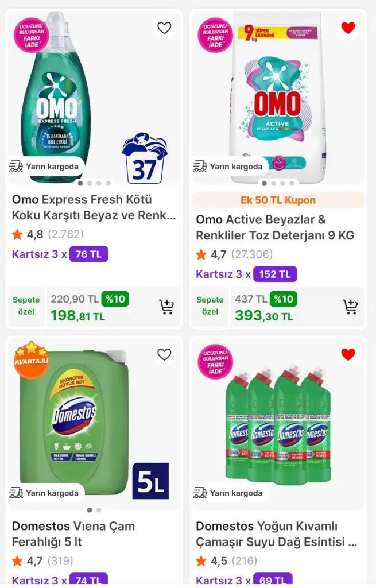Unfavorite the Domestos Dağ Esintisi bleach pack
Screen dimensions: 376x588
click(348, 354)
